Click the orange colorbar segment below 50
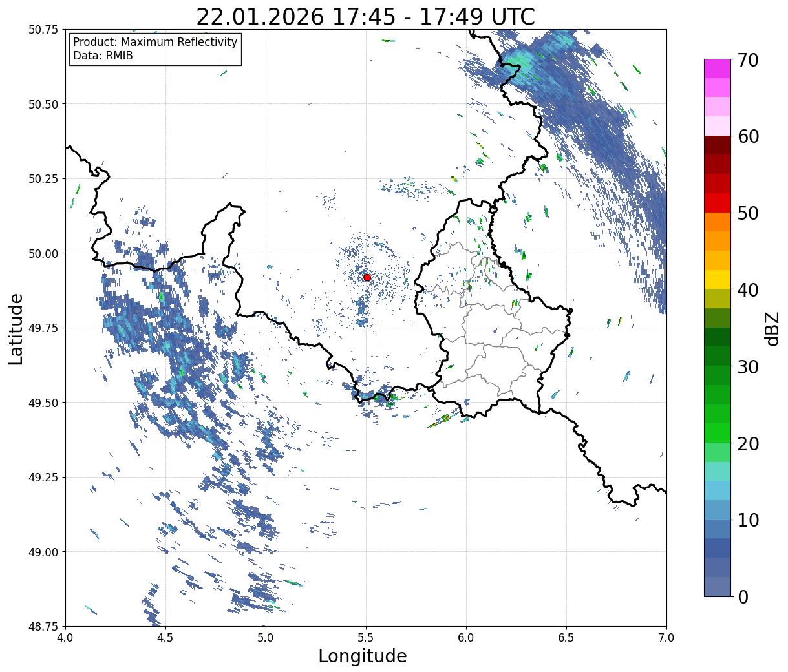The image size is (788, 672). pos(718,222)
